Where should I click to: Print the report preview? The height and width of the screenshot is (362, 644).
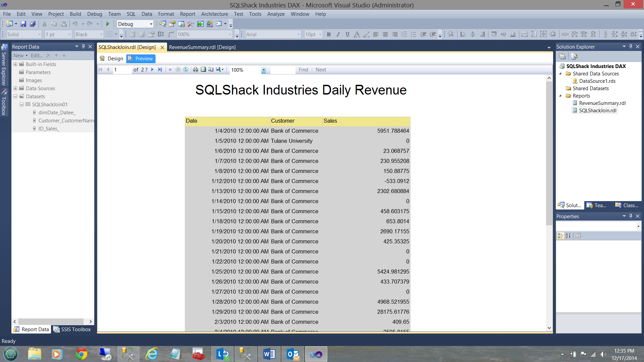pos(196,70)
